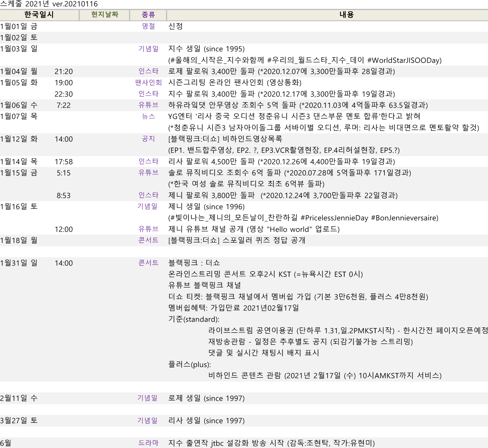The image size is (488, 448).
Task: Click the date cell 1월18일 월
Action: point(19,240)
